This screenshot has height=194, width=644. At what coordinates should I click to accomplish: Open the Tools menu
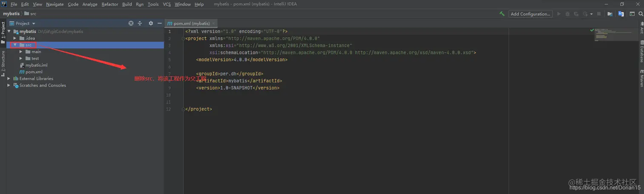point(153,4)
